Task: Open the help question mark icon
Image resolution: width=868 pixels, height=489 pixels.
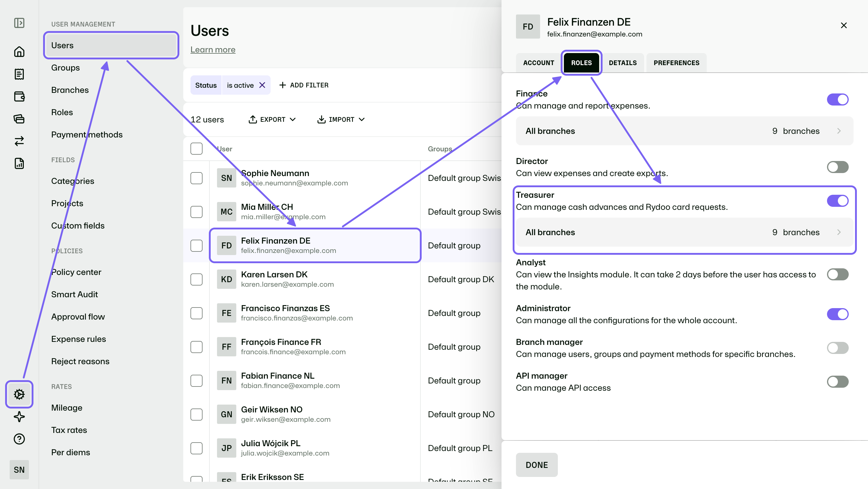Action: click(19, 439)
